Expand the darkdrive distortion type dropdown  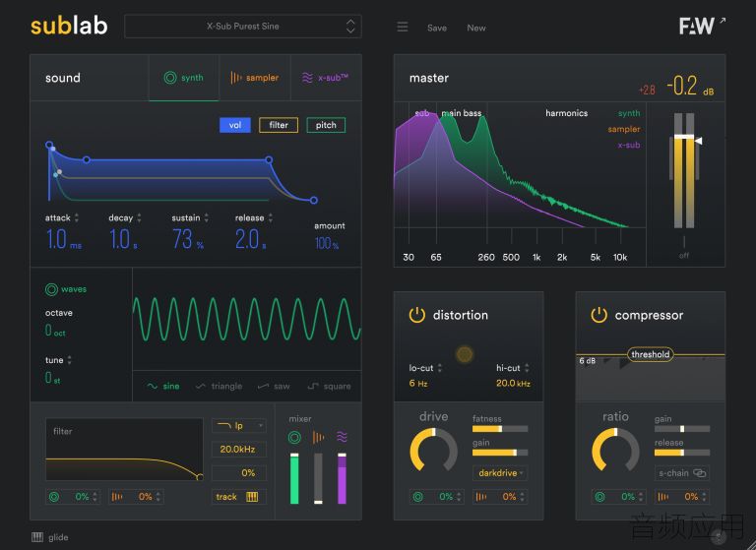coord(500,473)
